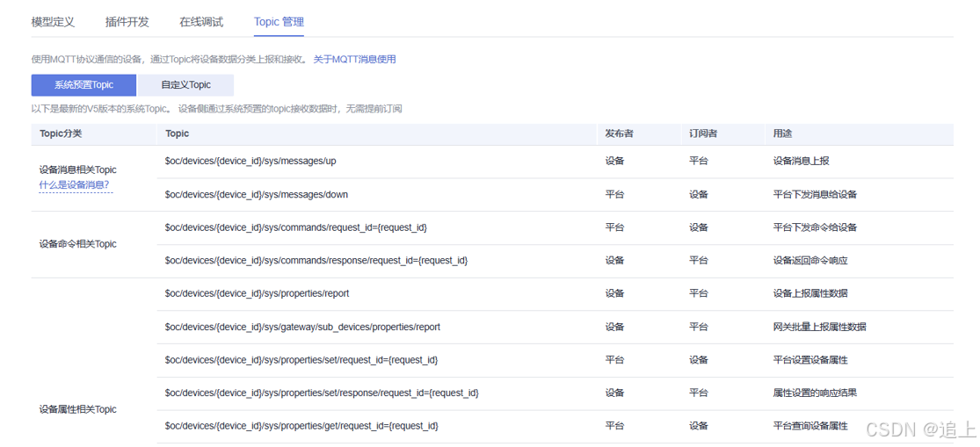Click the 订阅者 column header

click(x=704, y=133)
